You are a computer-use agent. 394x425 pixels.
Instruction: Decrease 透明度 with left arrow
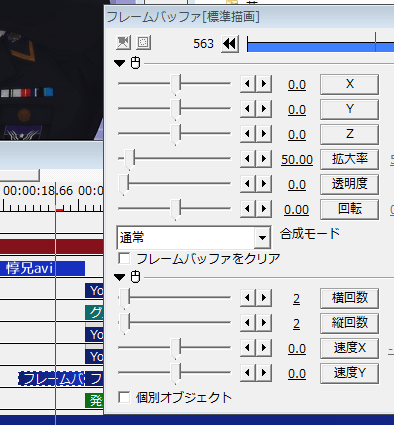click(x=248, y=184)
